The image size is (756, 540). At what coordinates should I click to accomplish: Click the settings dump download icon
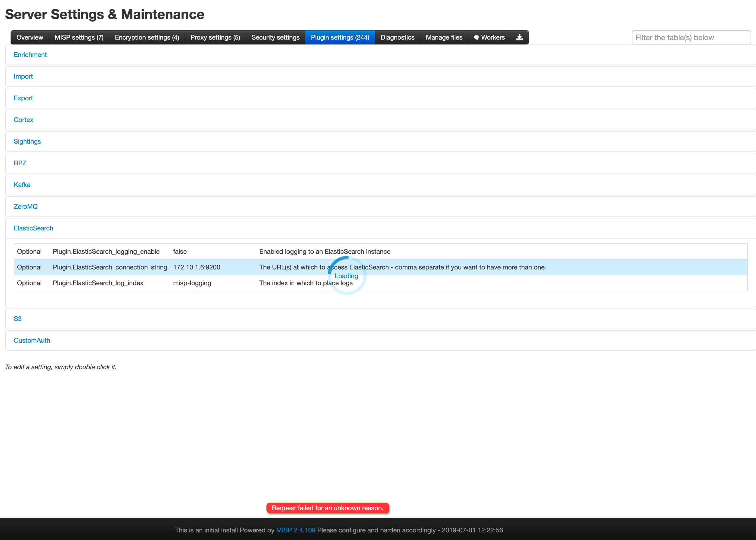pos(519,37)
